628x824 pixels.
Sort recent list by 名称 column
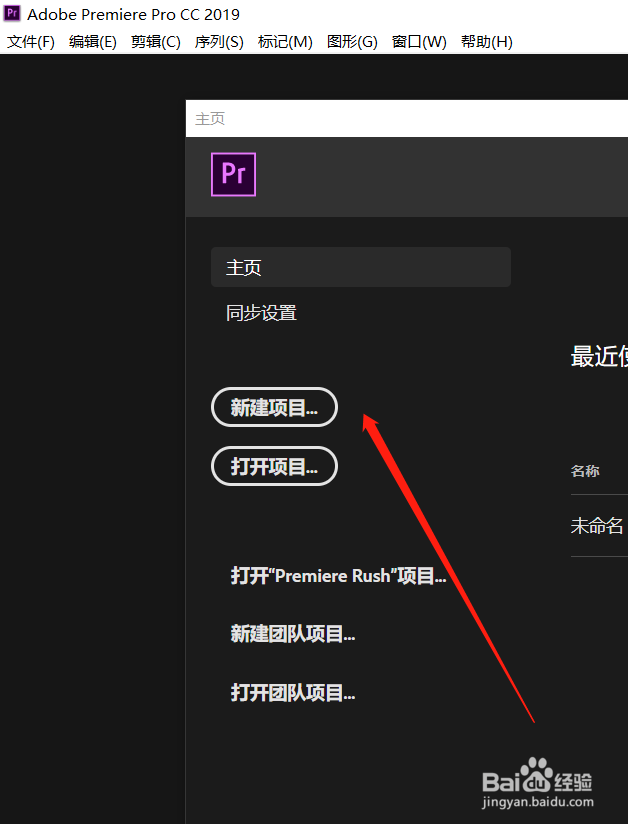585,471
